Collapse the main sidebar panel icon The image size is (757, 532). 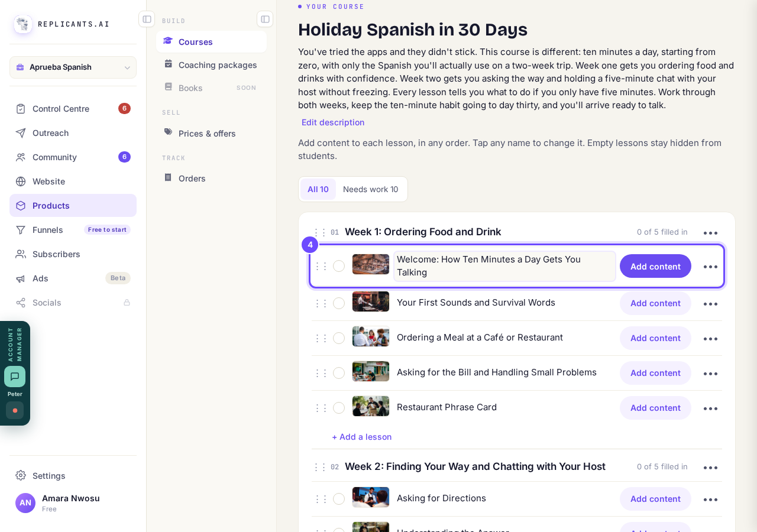coord(147,19)
